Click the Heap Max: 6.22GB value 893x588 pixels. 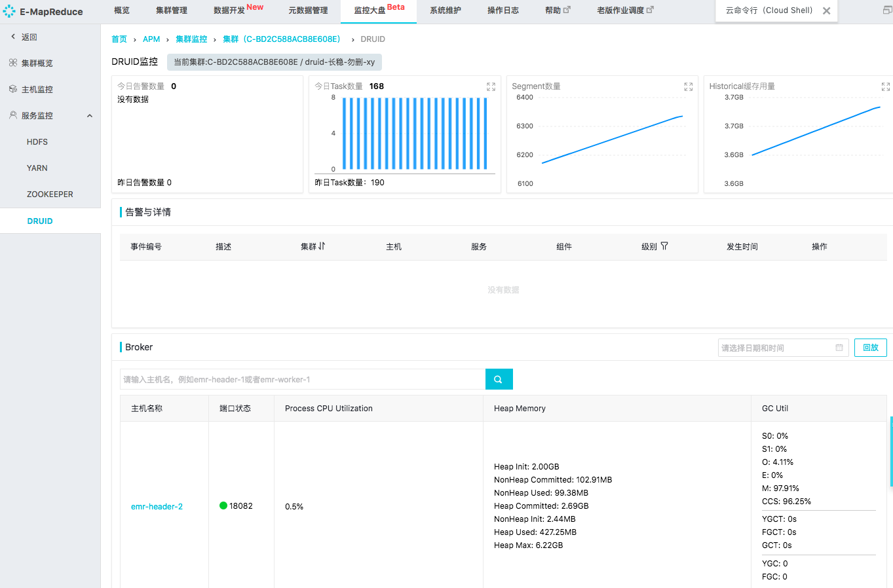click(529, 545)
